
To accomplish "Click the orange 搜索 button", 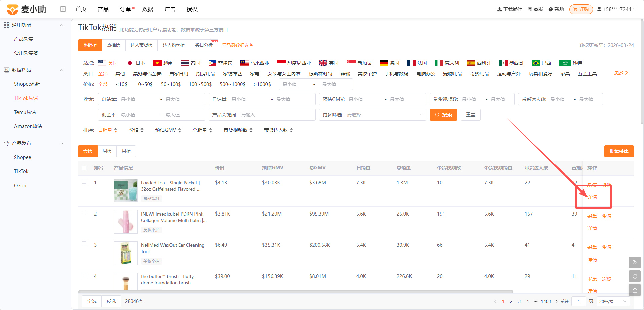I will (x=443, y=115).
